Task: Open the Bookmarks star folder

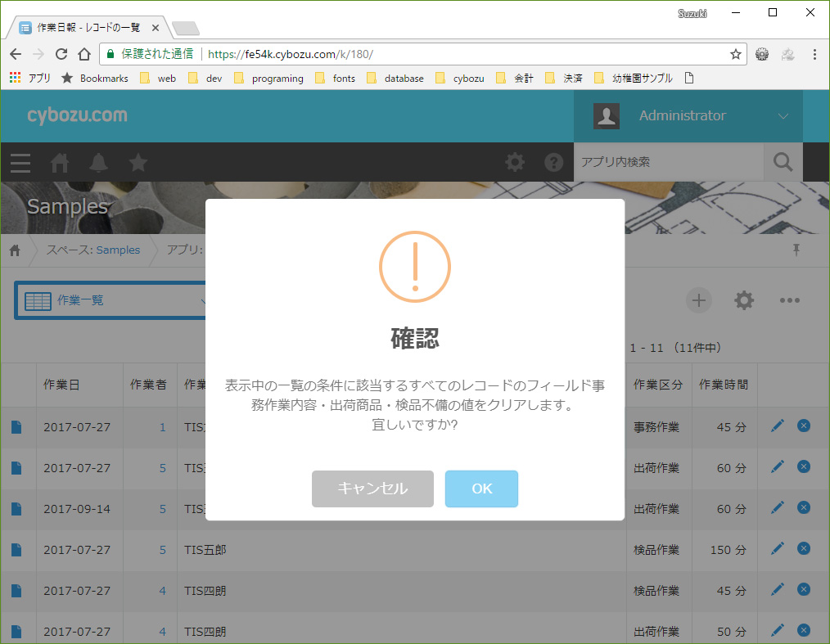Action: [x=95, y=79]
